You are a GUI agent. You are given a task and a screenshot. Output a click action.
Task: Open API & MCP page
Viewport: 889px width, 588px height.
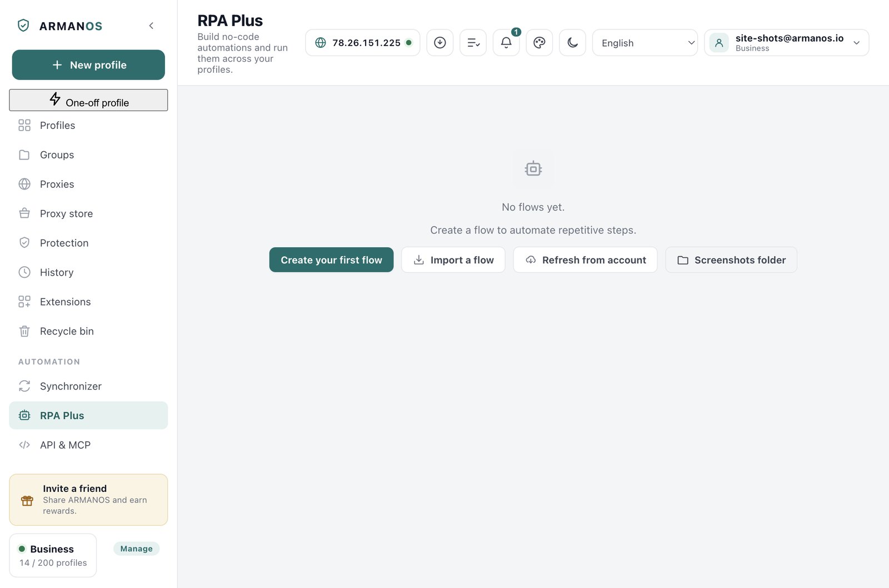[88, 445]
